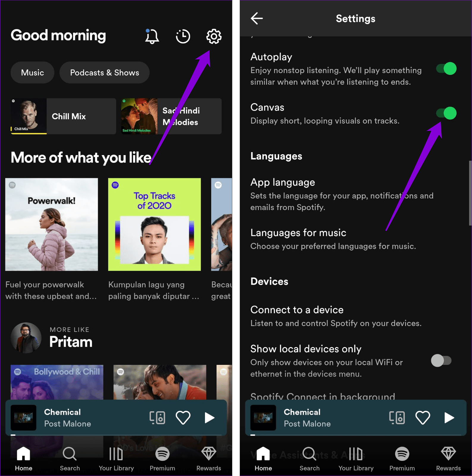472x476 pixels.
Task: Click playback progress bar in Settings mini player
Action: (x=356, y=435)
